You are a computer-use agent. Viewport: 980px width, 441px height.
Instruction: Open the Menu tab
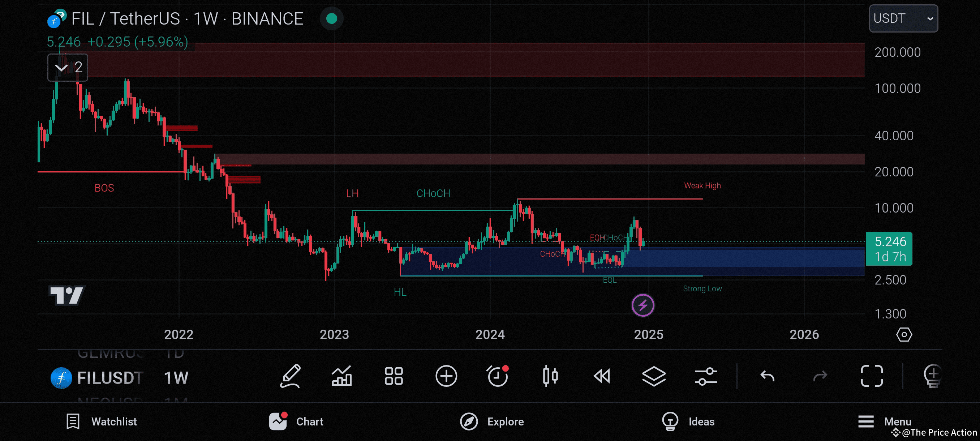coord(885,421)
